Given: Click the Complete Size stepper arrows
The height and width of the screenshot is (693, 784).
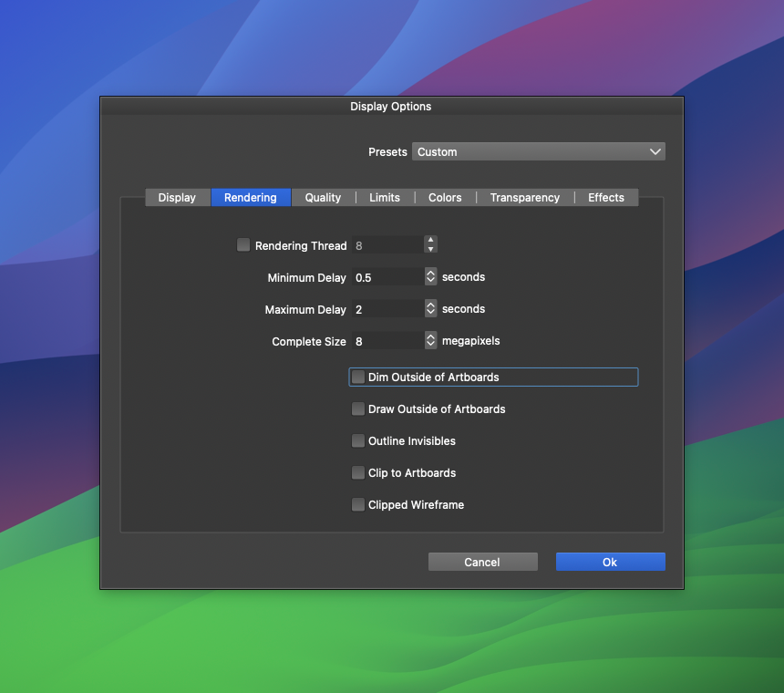Looking at the screenshot, I should click(x=430, y=341).
